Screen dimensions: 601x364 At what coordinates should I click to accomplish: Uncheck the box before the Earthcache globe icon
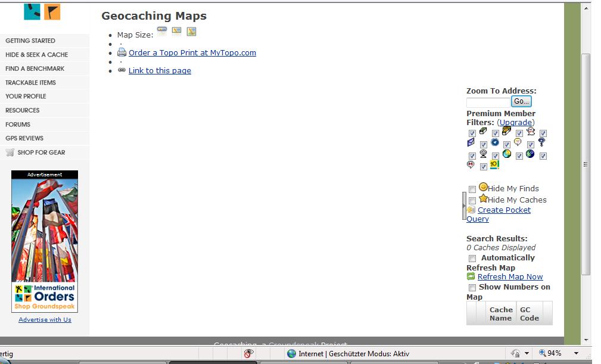point(495,156)
